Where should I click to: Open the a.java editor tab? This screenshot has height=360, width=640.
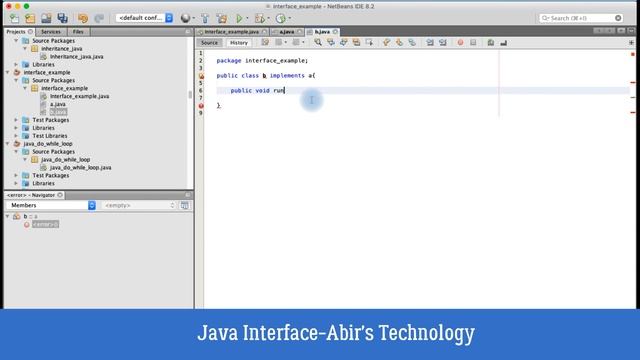click(x=287, y=32)
